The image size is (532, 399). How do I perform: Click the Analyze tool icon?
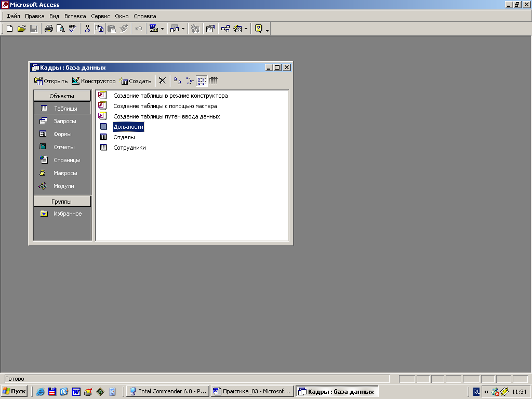[175, 29]
